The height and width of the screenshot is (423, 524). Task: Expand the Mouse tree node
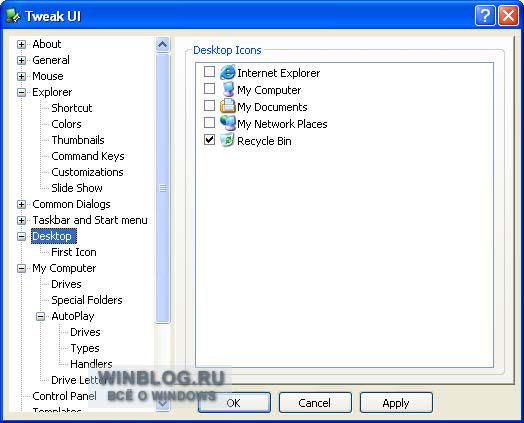[21, 77]
